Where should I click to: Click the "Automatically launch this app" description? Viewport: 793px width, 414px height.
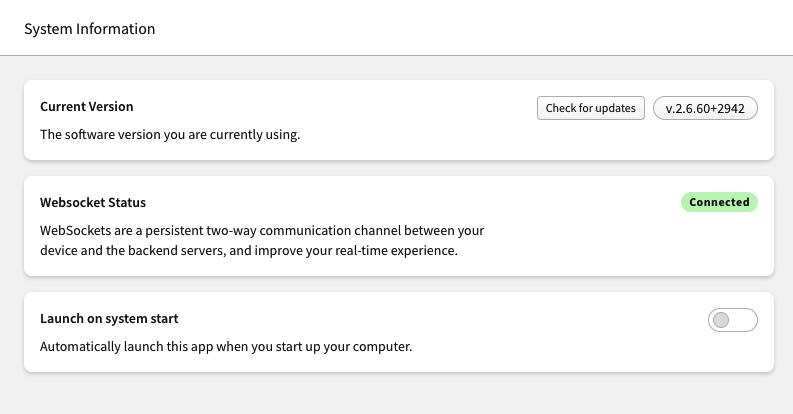click(x=226, y=347)
